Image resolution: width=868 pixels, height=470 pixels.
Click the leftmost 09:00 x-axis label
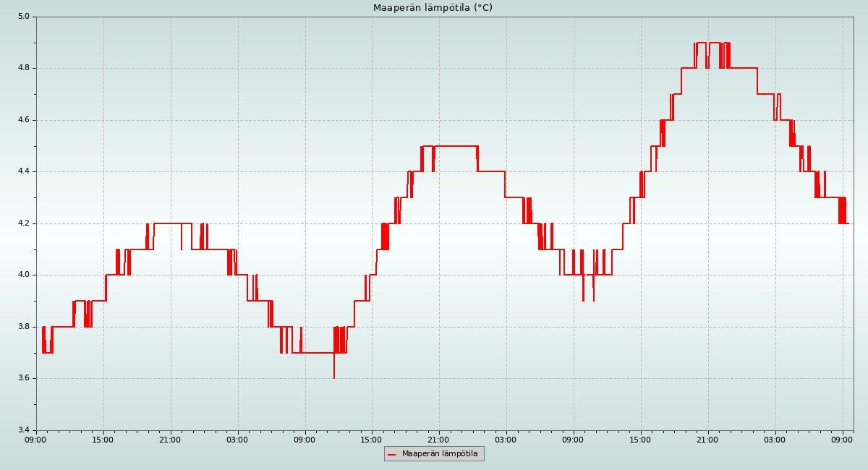(x=36, y=439)
